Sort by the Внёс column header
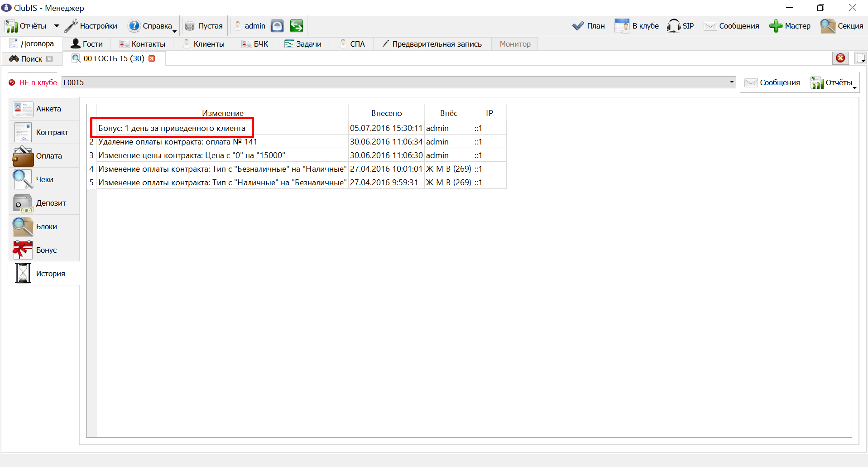 [x=449, y=113]
